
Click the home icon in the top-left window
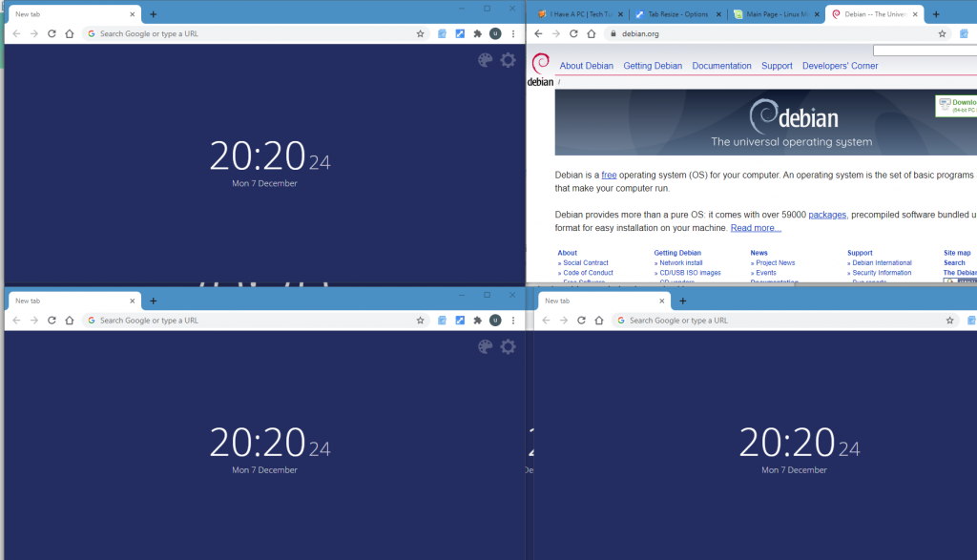[69, 33]
